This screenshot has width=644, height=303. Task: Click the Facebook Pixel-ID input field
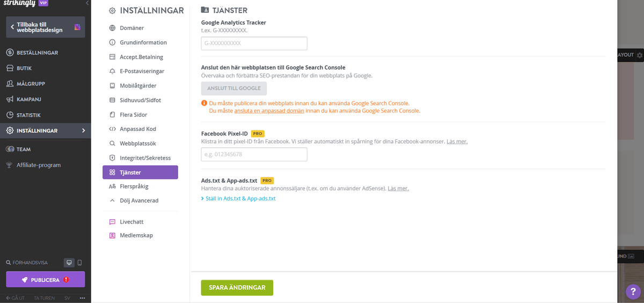pos(254,155)
